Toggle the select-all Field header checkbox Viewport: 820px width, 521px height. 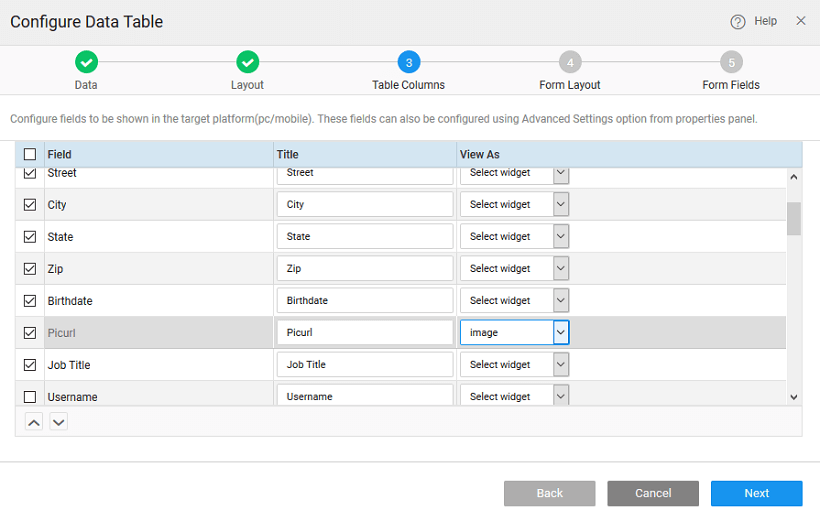pos(30,154)
